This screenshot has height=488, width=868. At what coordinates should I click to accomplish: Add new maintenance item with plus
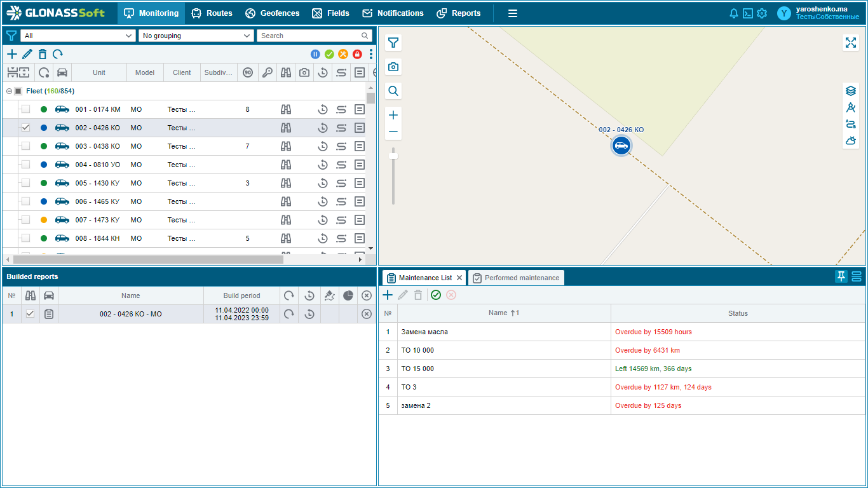click(388, 295)
